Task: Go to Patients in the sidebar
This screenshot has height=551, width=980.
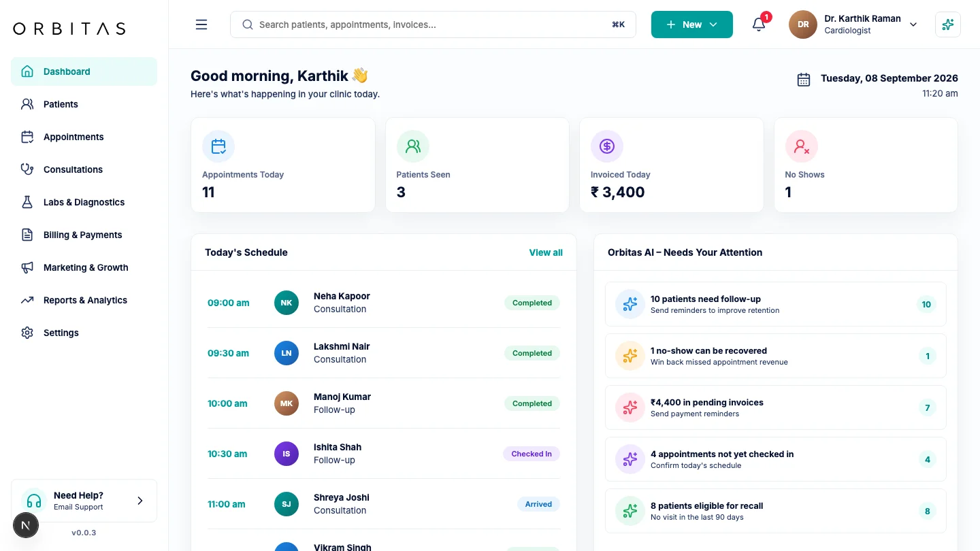Action: (x=84, y=104)
